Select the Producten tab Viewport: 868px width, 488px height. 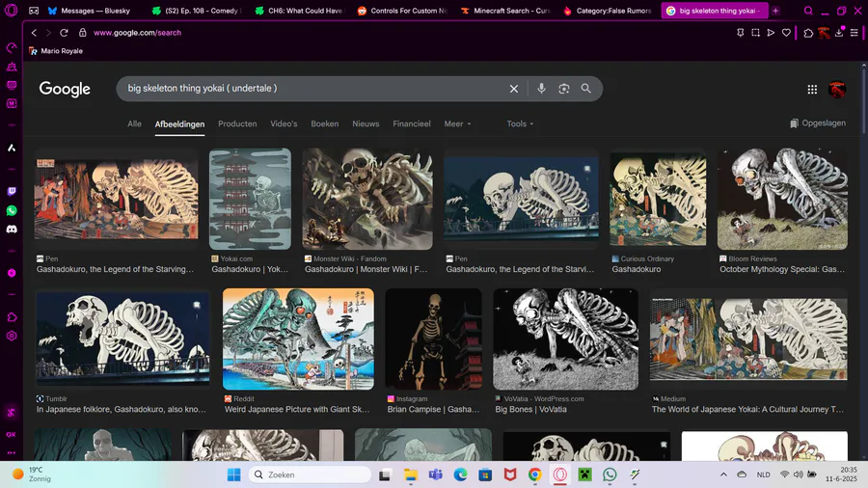pyautogui.click(x=237, y=124)
